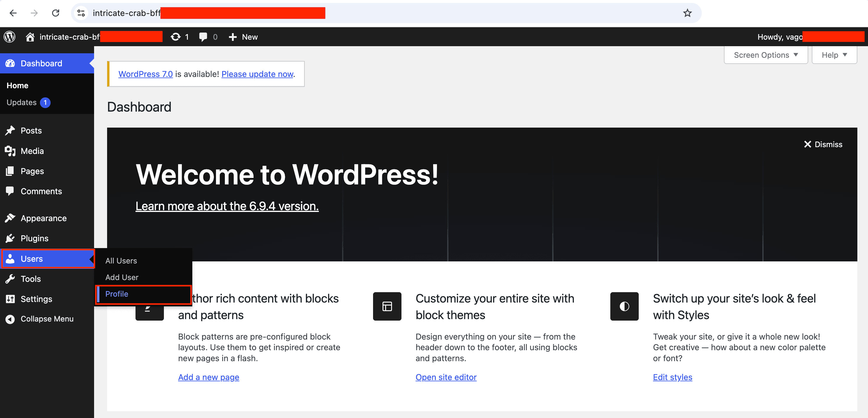Open the Dashboard menu item

click(x=47, y=63)
